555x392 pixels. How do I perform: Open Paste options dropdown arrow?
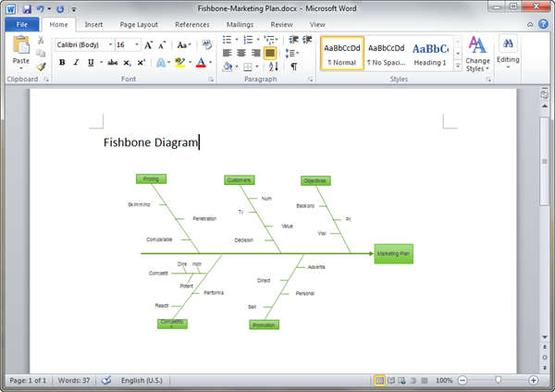click(x=21, y=67)
